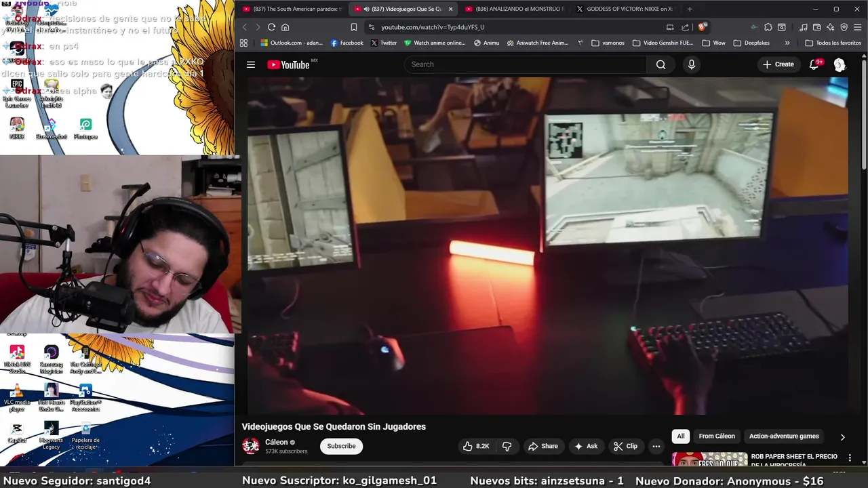Open more actions three-dot menu under video
The height and width of the screenshot is (488, 868).
pos(656,446)
